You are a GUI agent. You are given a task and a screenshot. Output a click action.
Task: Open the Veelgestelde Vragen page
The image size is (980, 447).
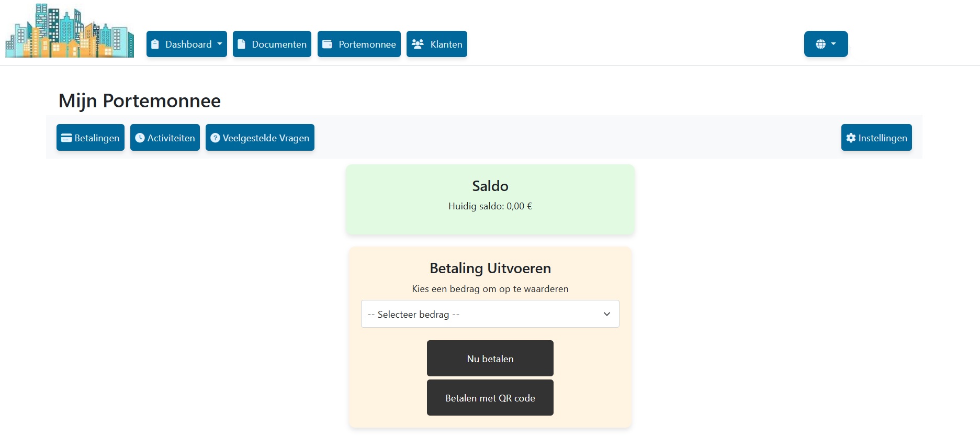click(260, 138)
